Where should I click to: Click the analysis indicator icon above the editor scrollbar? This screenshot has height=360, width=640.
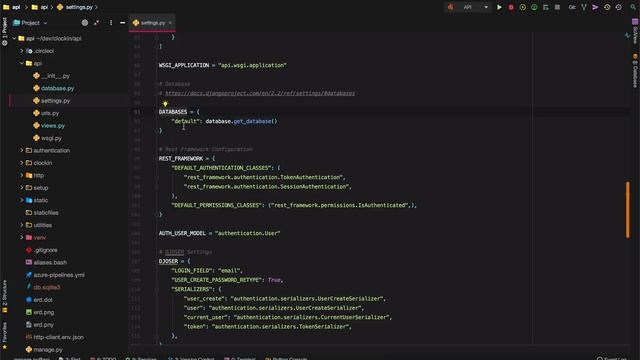627,36
